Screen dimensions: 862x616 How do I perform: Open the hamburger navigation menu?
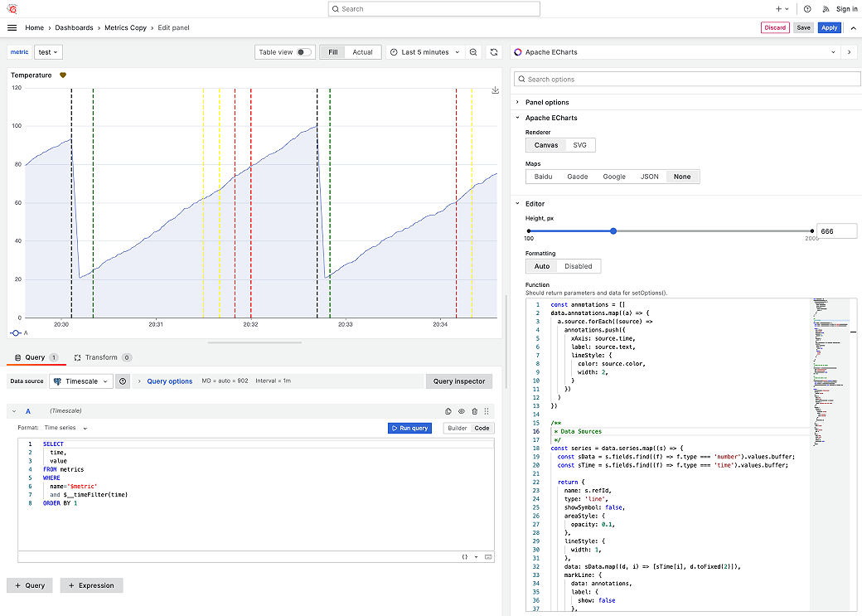click(12, 27)
